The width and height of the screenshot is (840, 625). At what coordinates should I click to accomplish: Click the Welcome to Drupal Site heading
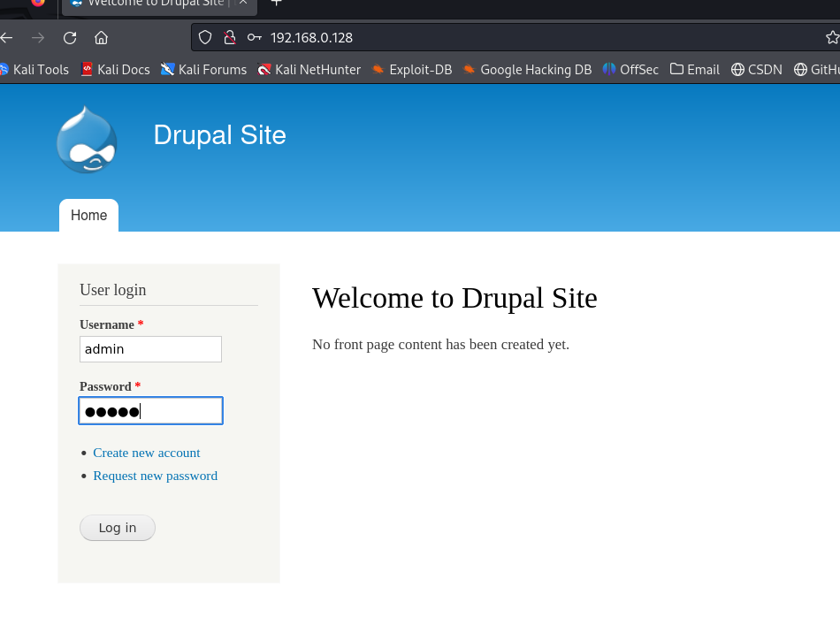click(454, 298)
